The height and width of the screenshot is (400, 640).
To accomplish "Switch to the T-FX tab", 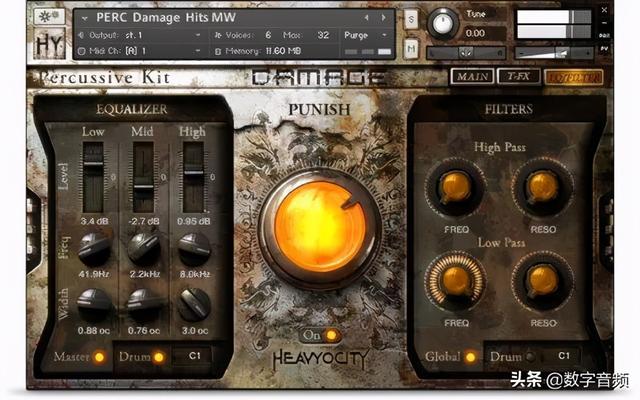I will [518, 76].
